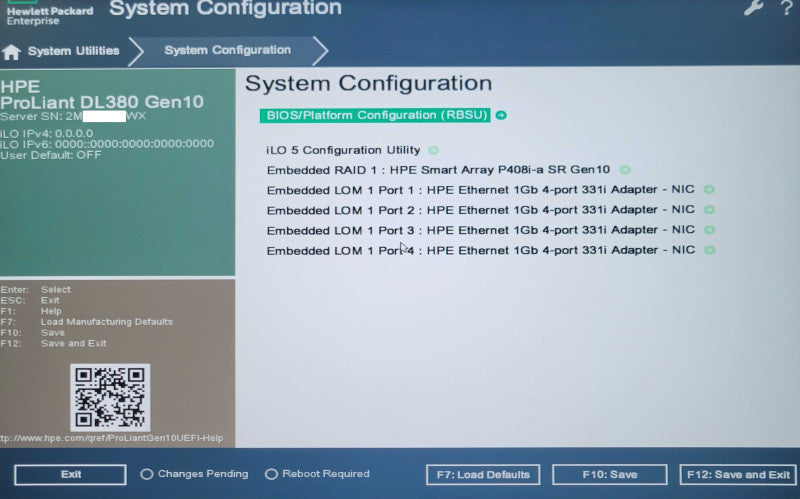Click the iLO IPv6 address text

click(x=107, y=144)
